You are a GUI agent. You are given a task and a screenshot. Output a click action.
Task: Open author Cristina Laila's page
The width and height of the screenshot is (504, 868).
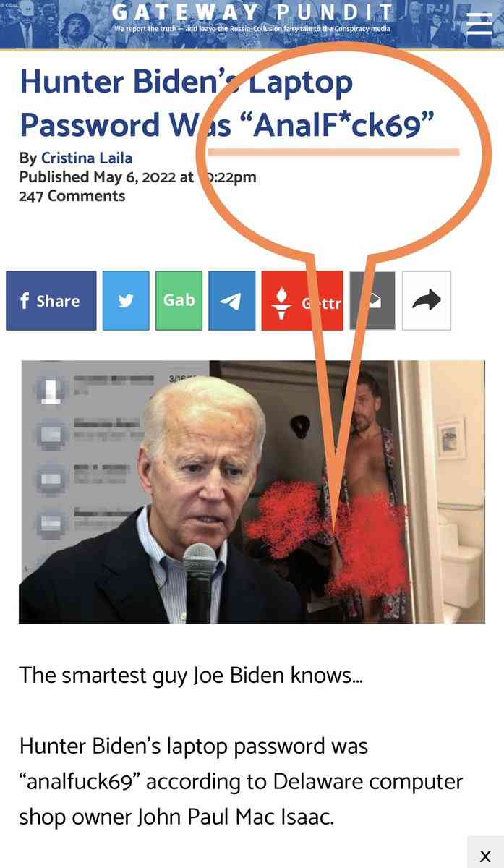tap(87, 158)
